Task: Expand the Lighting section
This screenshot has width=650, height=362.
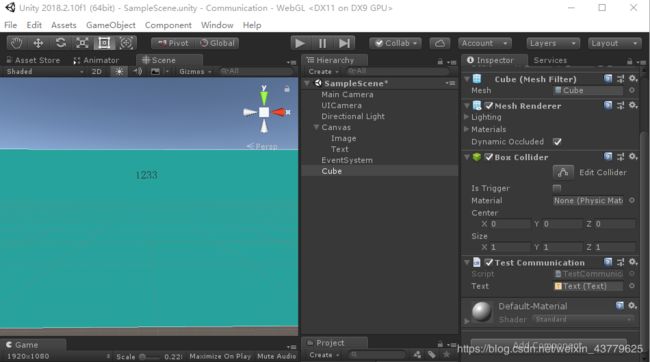Action: pos(466,117)
